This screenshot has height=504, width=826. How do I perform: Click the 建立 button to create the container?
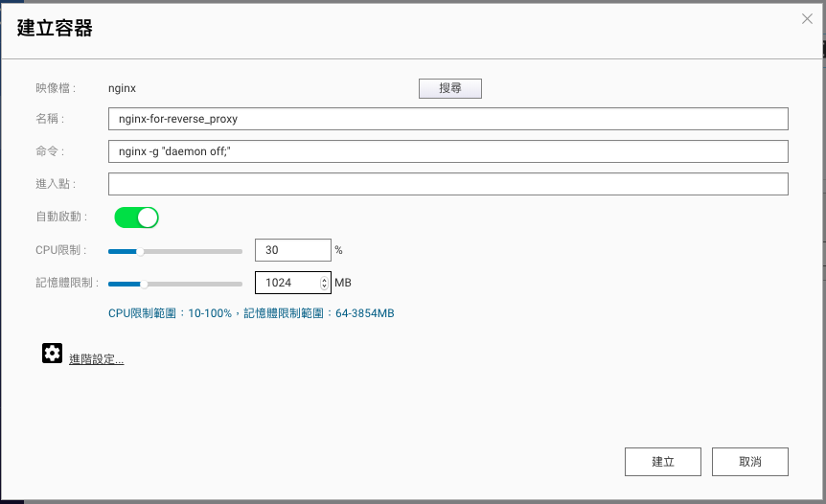(662, 461)
